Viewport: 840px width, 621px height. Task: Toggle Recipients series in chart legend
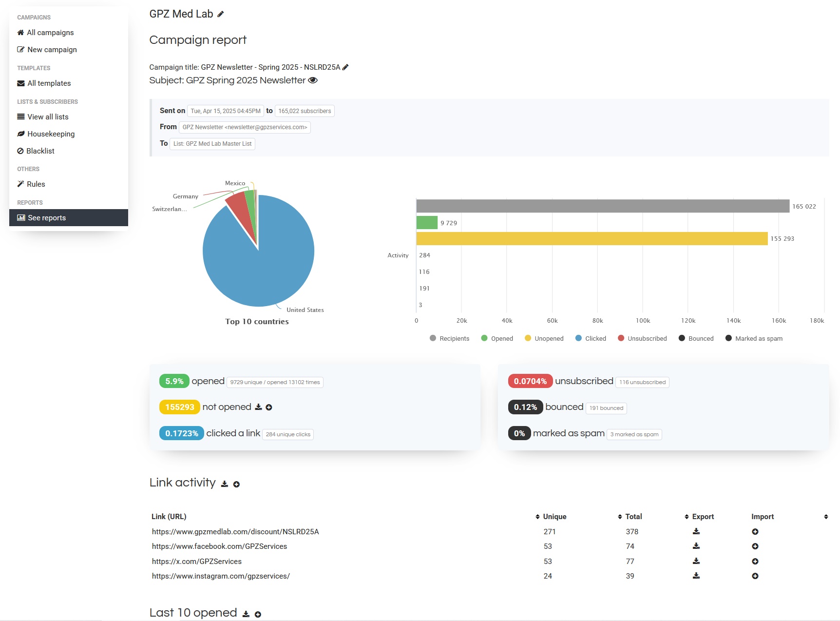point(449,338)
